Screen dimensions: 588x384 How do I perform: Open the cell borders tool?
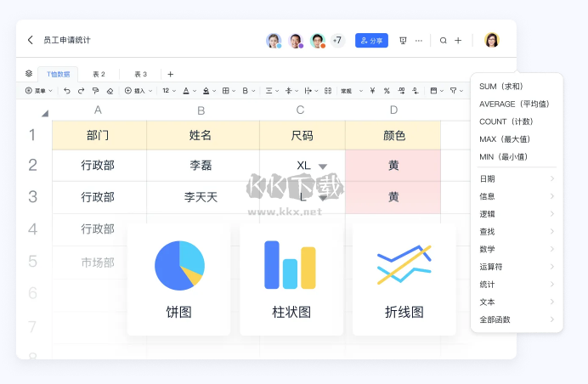[x=226, y=91]
